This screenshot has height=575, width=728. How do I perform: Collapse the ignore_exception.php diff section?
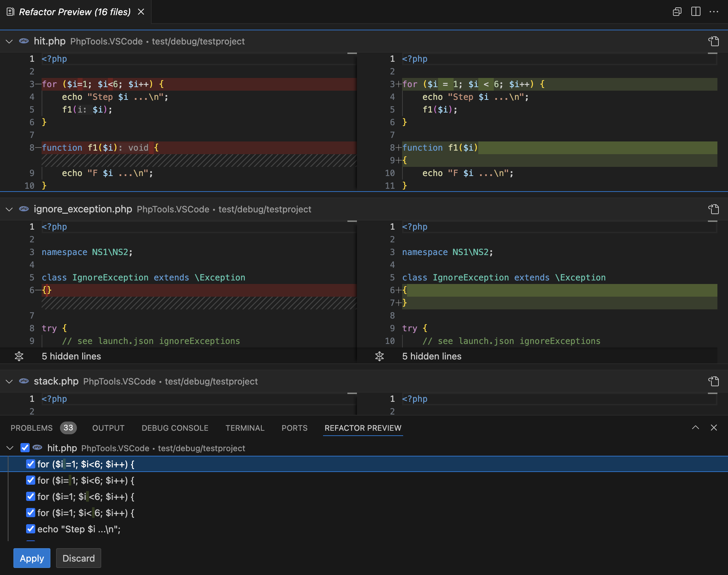9,209
